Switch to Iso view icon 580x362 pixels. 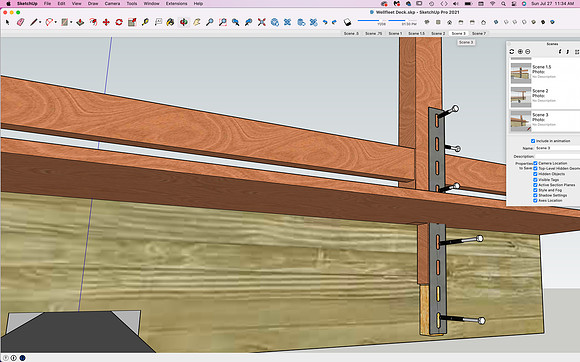[427, 22]
